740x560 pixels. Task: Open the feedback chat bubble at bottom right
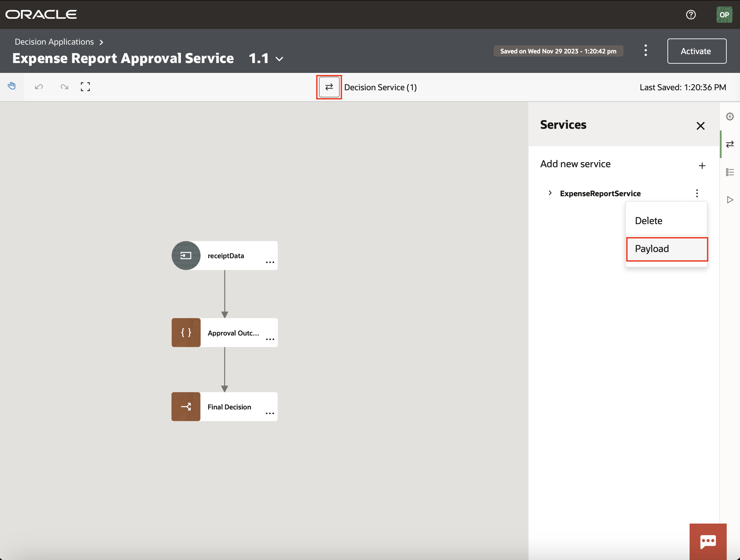[708, 542]
